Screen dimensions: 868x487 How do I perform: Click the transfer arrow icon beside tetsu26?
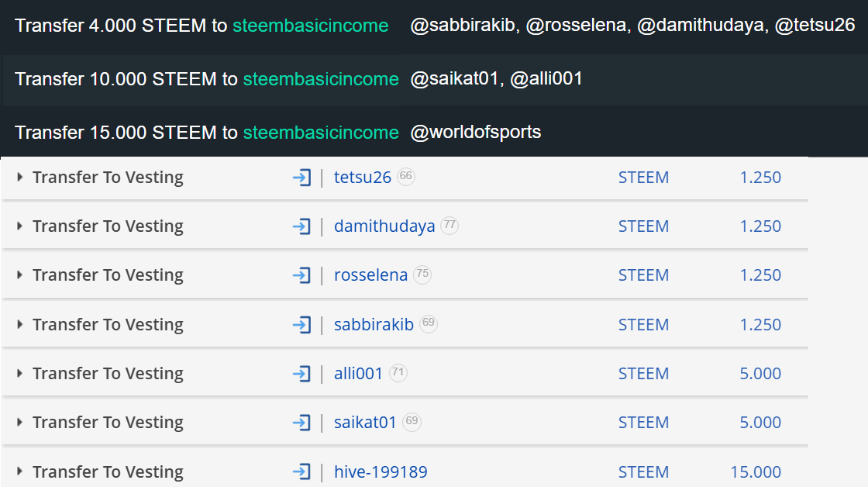click(x=301, y=178)
